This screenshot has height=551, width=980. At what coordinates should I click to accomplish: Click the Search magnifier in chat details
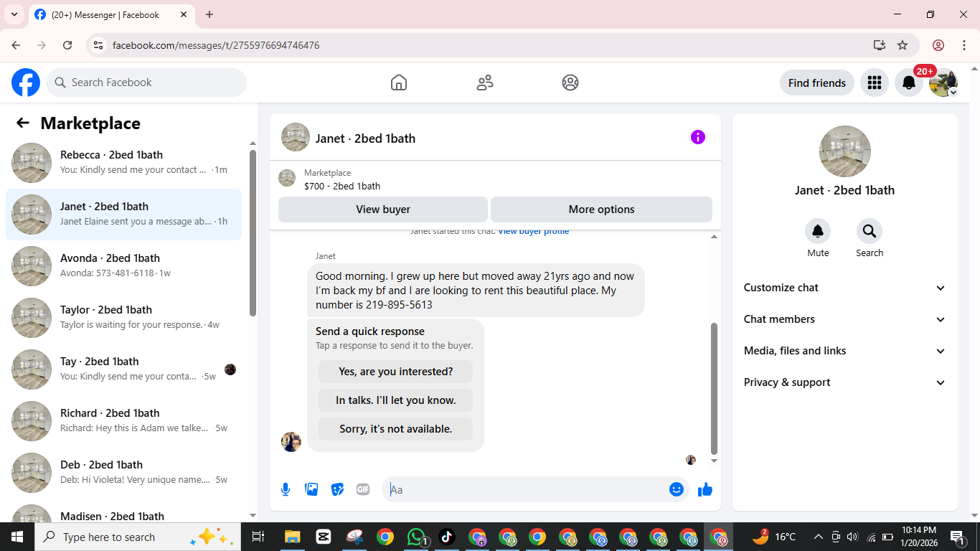pyautogui.click(x=870, y=231)
